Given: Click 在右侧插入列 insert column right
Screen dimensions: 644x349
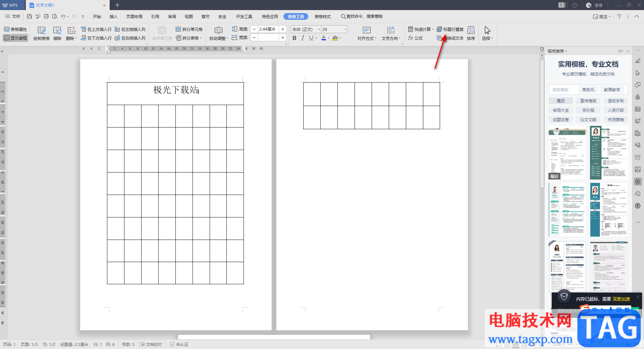Looking at the screenshot, I should point(130,38).
